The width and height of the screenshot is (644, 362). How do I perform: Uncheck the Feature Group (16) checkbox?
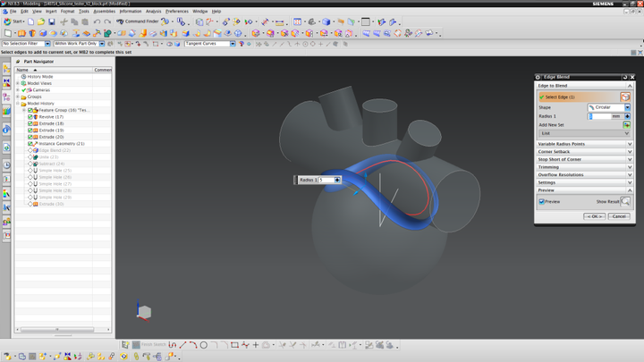(x=30, y=110)
